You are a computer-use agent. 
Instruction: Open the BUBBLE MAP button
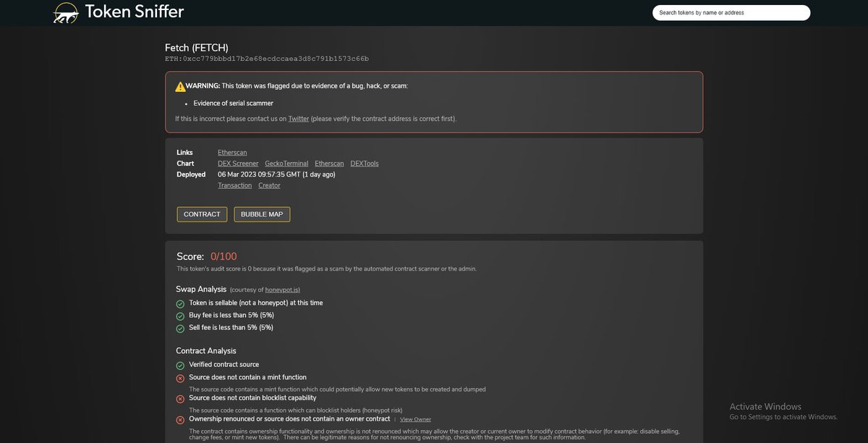click(x=262, y=214)
